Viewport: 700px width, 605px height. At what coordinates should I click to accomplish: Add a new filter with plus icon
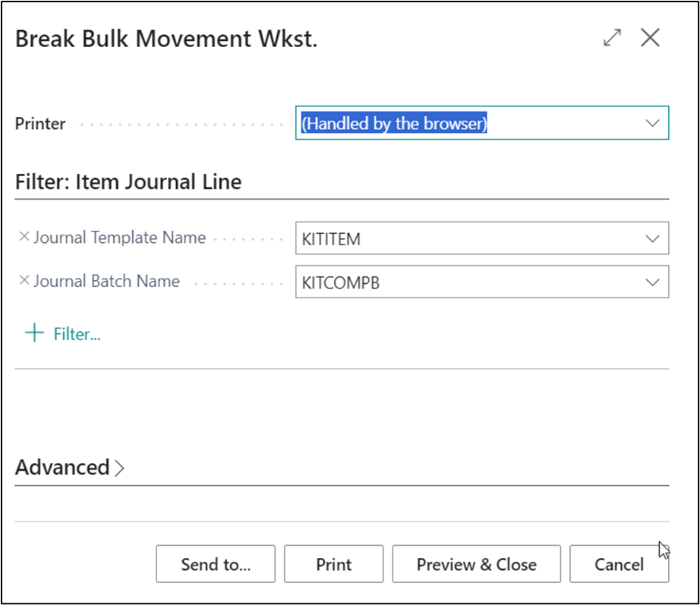[35, 333]
